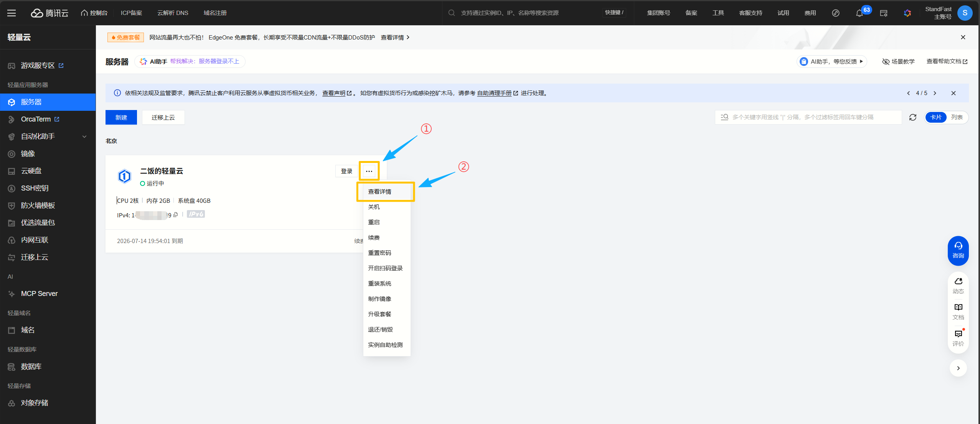The width and height of the screenshot is (980, 424).
Task: Click the refresh server list icon
Action: [913, 117]
